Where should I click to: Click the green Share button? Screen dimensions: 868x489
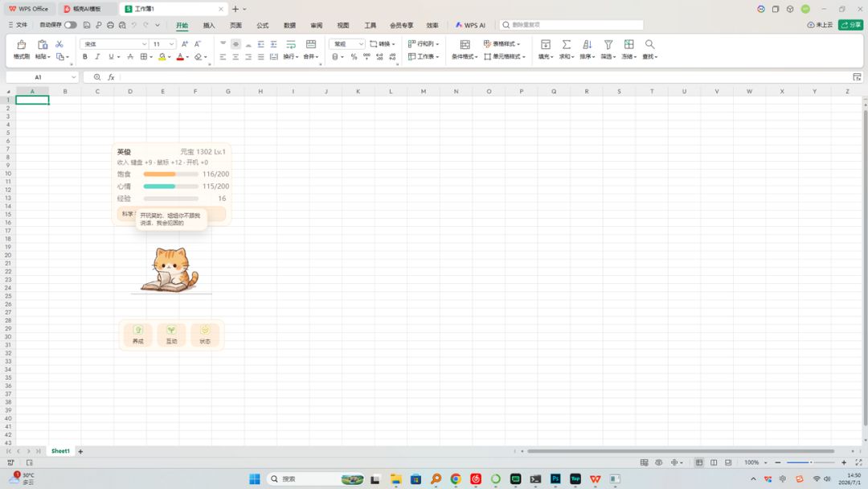tap(850, 25)
